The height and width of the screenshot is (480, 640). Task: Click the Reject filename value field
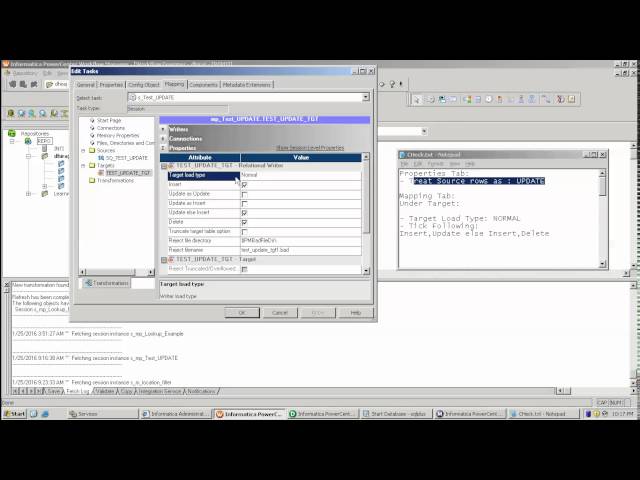point(301,250)
